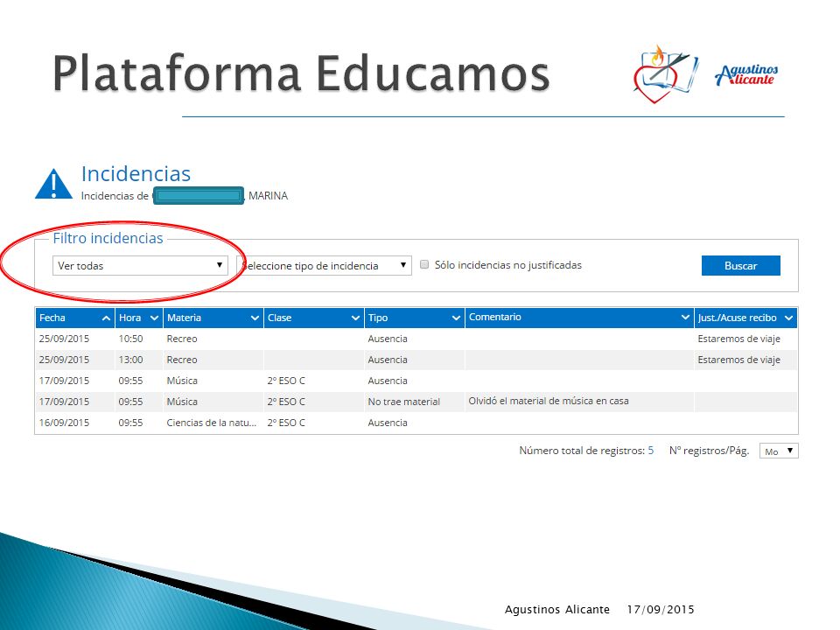The height and width of the screenshot is (630, 840).
Task: Open the 'Ver todas' filter dropdown
Action: [x=140, y=266]
